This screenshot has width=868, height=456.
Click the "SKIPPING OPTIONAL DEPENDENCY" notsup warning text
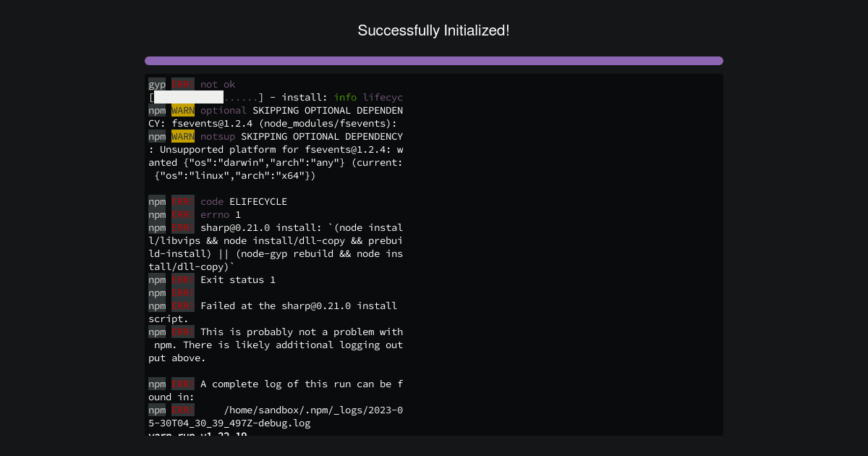[x=322, y=136]
